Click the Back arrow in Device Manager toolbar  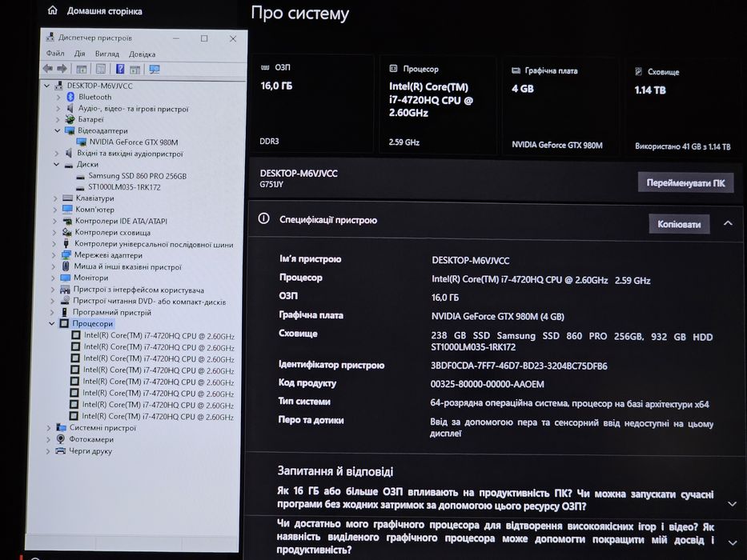click(48, 69)
